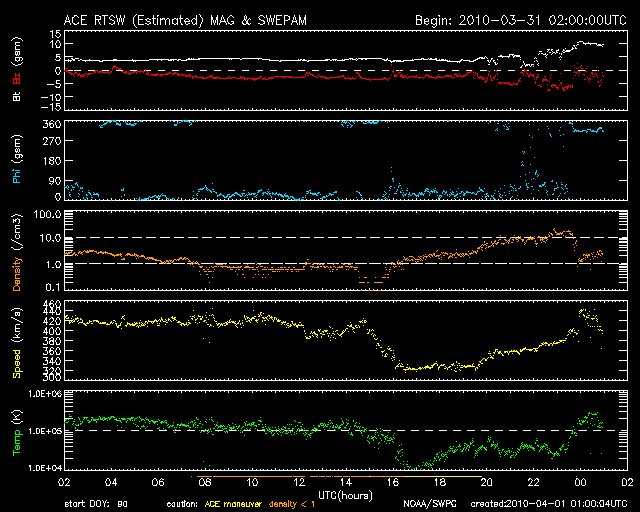Click the yellow ACE maneuver bar above the time axis
Screen dimensions: 640x512
[442, 476]
